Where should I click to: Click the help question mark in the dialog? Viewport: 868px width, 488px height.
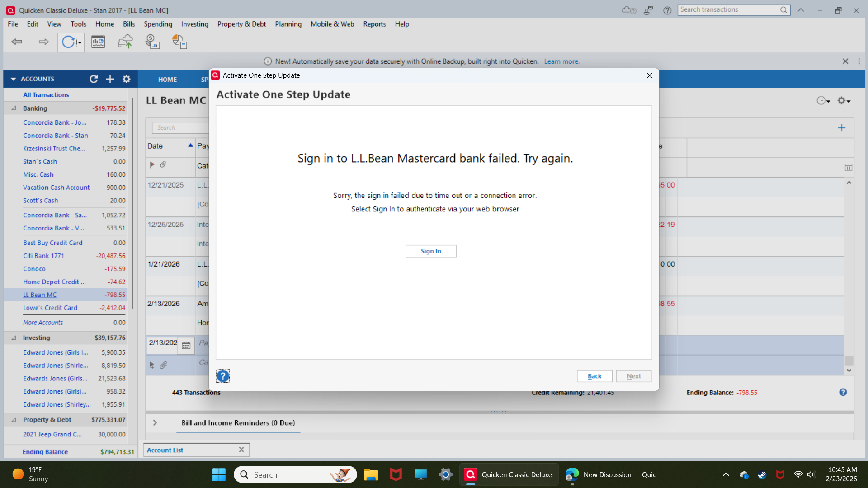[223, 375]
